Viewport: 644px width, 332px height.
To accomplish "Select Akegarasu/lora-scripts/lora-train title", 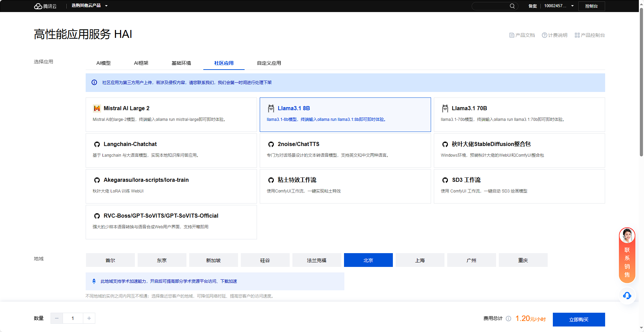I will [146, 180].
